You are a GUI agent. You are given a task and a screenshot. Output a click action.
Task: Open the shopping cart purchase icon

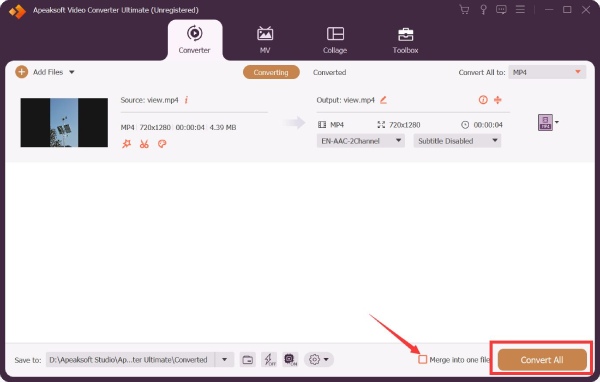[x=464, y=10]
